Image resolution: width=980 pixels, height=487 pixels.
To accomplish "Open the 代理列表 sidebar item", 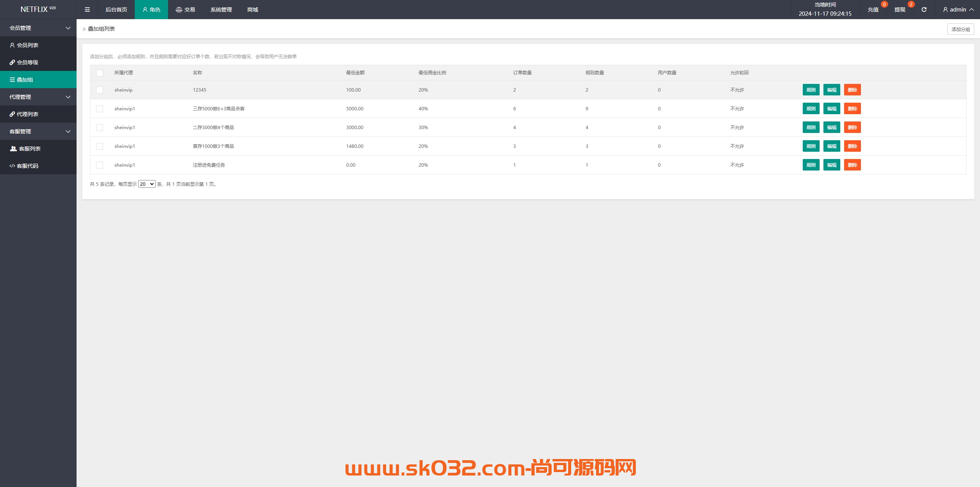I will 38,114.
